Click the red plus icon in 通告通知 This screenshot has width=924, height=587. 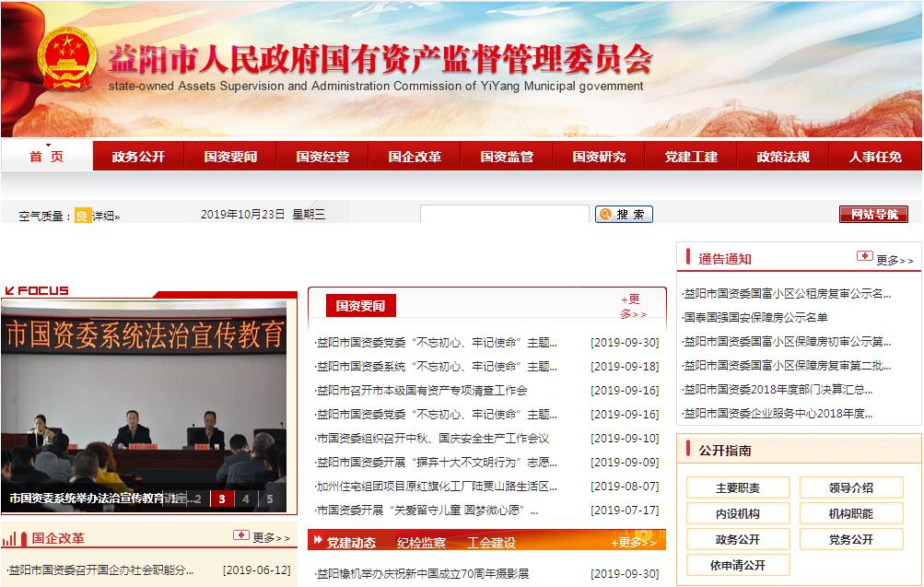click(x=864, y=257)
